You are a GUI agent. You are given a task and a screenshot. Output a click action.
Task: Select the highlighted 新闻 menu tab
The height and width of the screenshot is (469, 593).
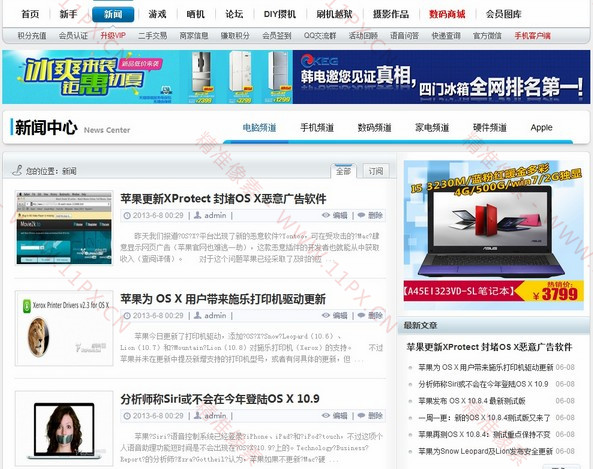[x=113, y=14]
